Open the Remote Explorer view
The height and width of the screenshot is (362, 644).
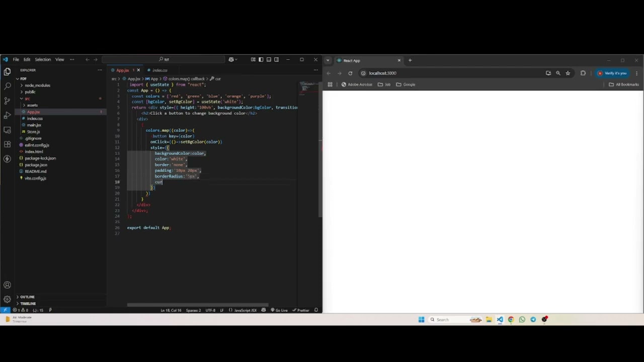(7, 130)
